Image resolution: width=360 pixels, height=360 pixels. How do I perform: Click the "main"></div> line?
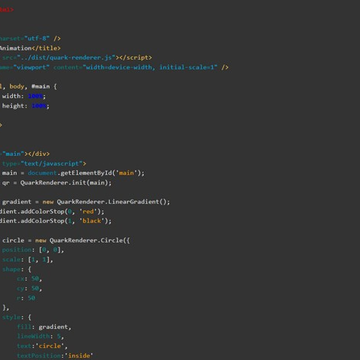pos(26,154)
